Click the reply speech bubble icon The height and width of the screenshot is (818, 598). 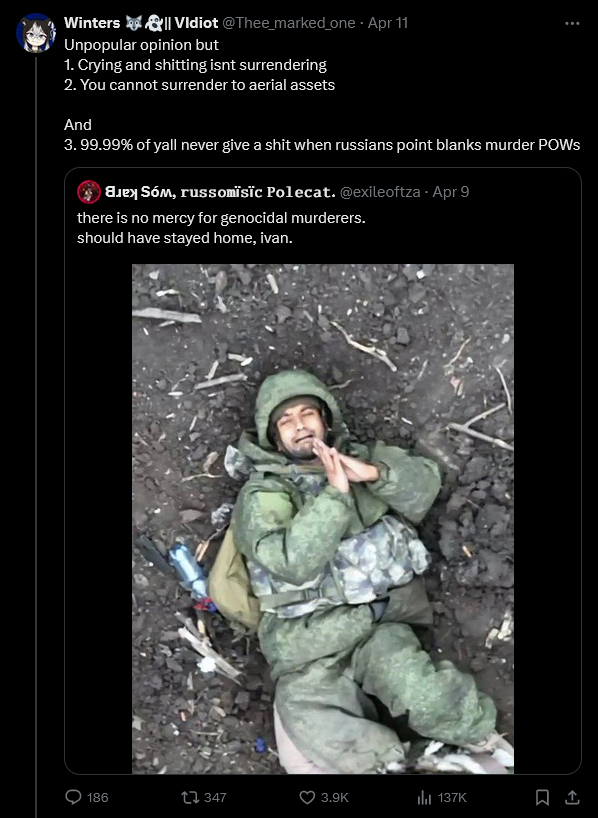coord(73,797)
